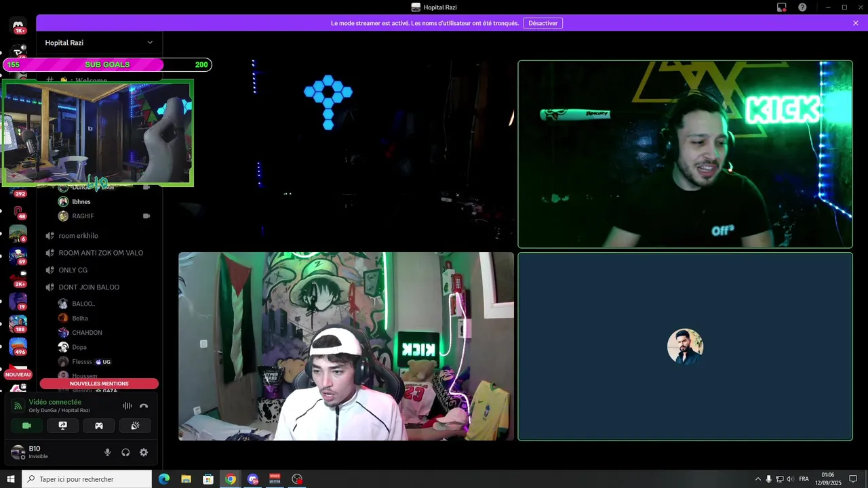Open the Voicemeeter taskbar icon
Screen dimensions: 868x488
275,479
